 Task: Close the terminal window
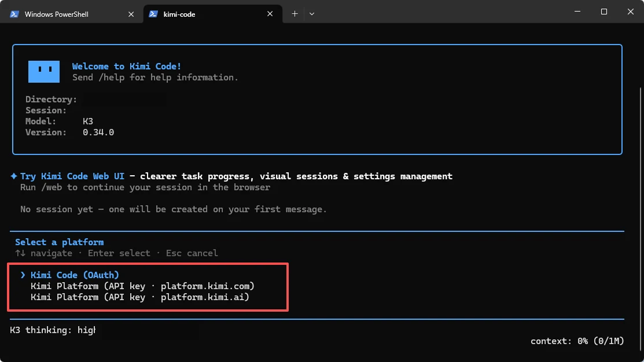point(631,12)
